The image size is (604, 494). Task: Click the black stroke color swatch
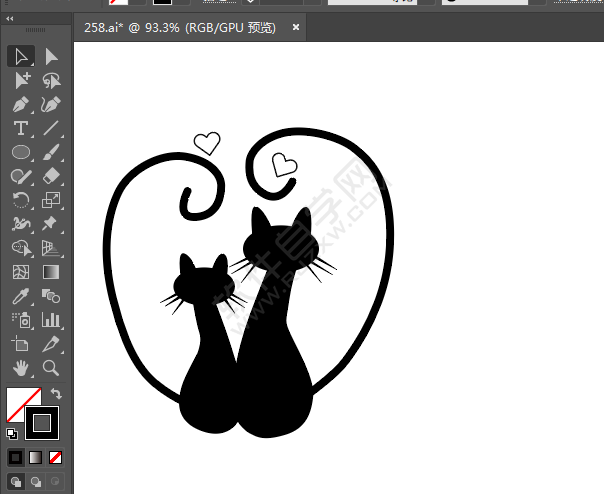tap(42, 423)
